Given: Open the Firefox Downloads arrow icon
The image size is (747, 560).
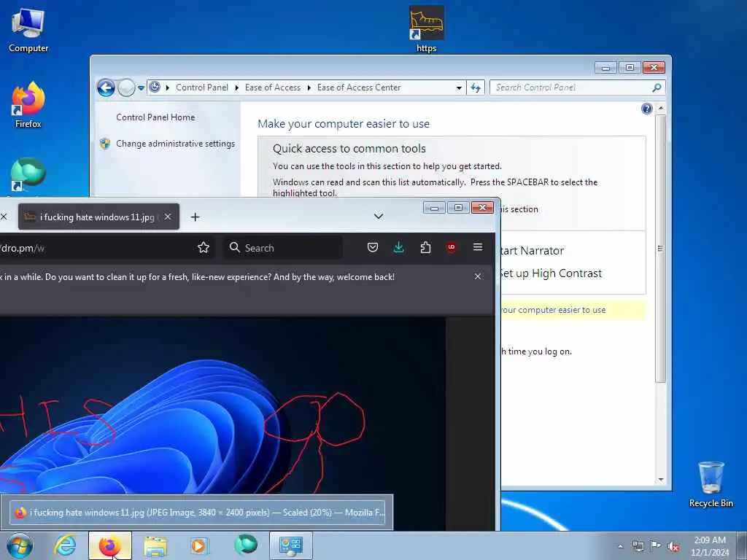Looking at the screenshot, I should click(399, 247).
